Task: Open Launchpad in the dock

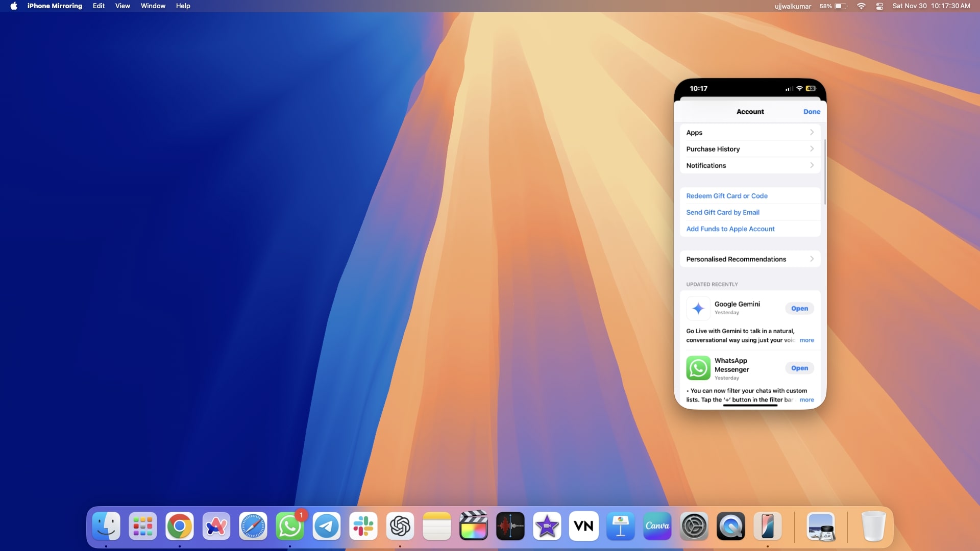Action: click(143, 526)
